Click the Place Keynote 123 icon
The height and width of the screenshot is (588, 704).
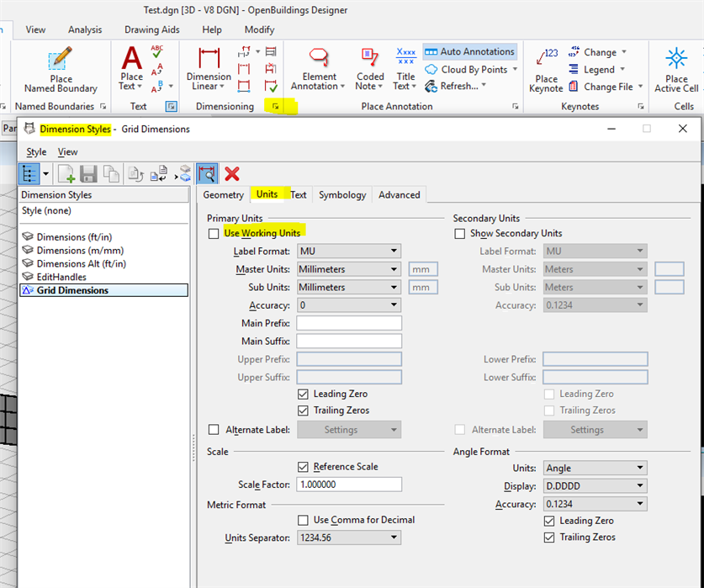click(547, 58)
